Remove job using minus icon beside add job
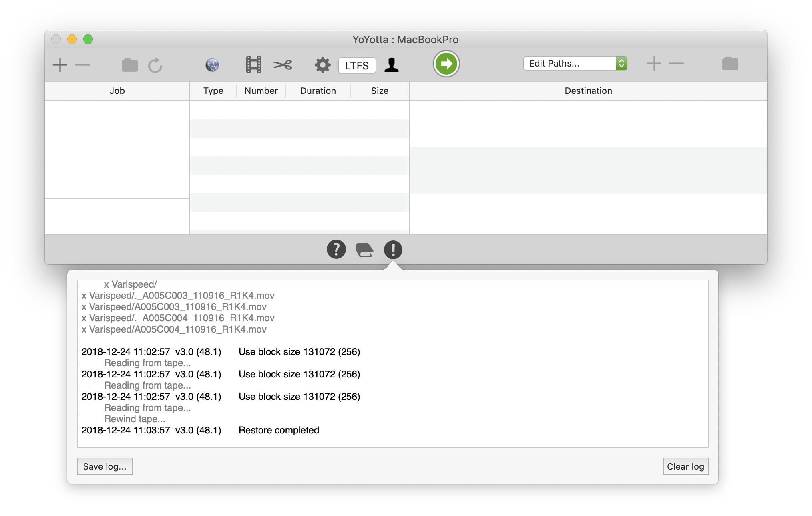This screenshot has width=812, height=516. tap(82, 64)
